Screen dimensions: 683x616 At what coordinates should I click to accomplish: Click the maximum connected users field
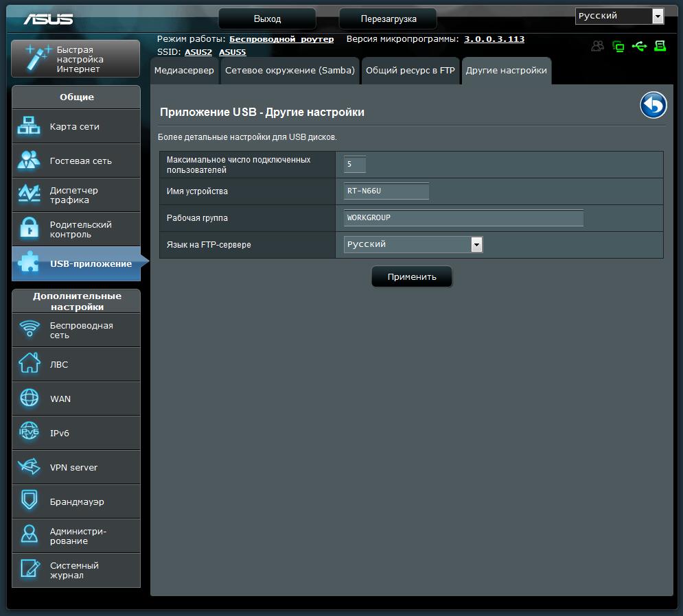[x=355, y=165]
